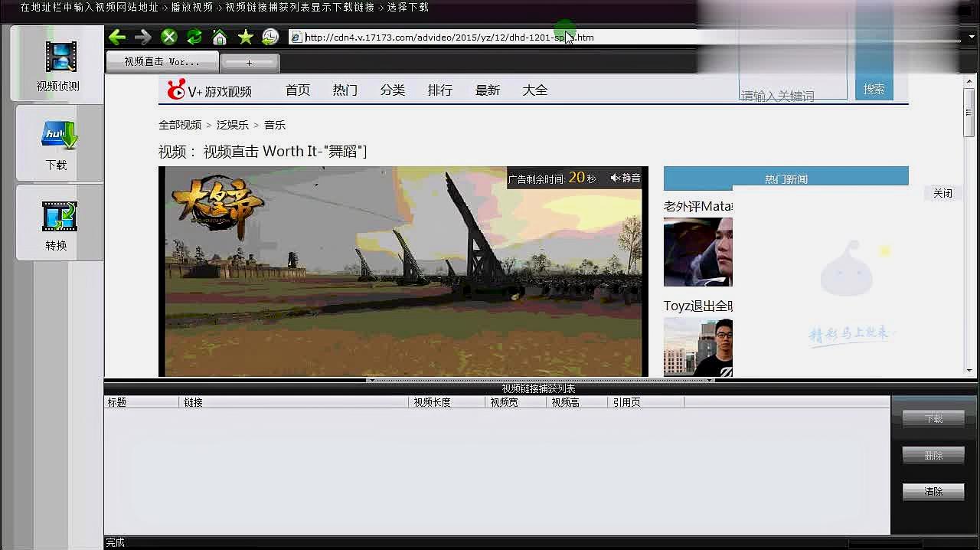Close the 热门新闻 panel via 关闭
The width and height of the screenshot is (980, 550).
(x=942, y=193)
